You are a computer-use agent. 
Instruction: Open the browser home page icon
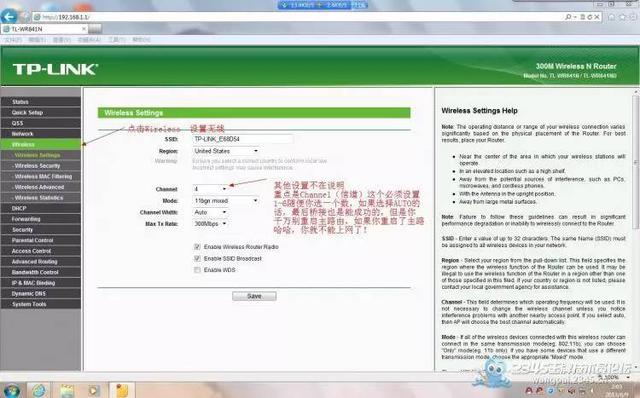click(x=611, y=17)
